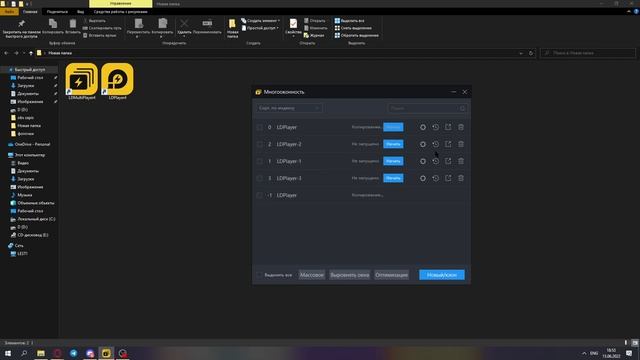
Task: Open recent locations chevron near navigation arrows
Action: pyautogui.click(x=24, y=53)
